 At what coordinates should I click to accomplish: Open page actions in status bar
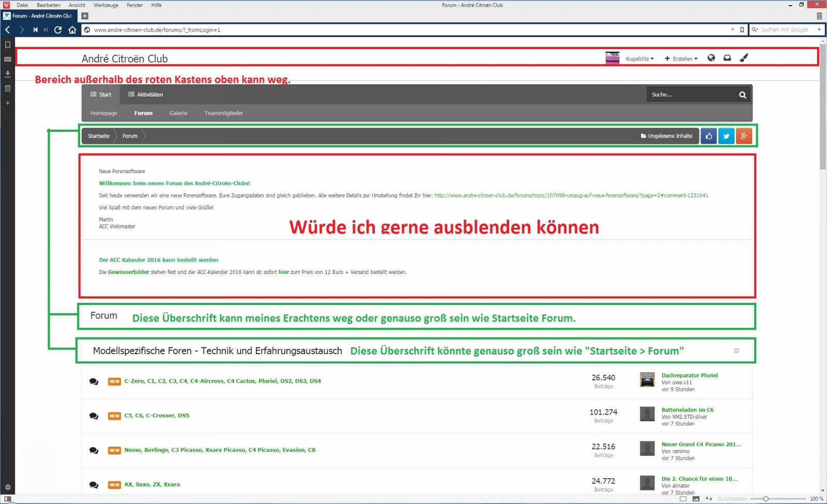tap(709, 499)
